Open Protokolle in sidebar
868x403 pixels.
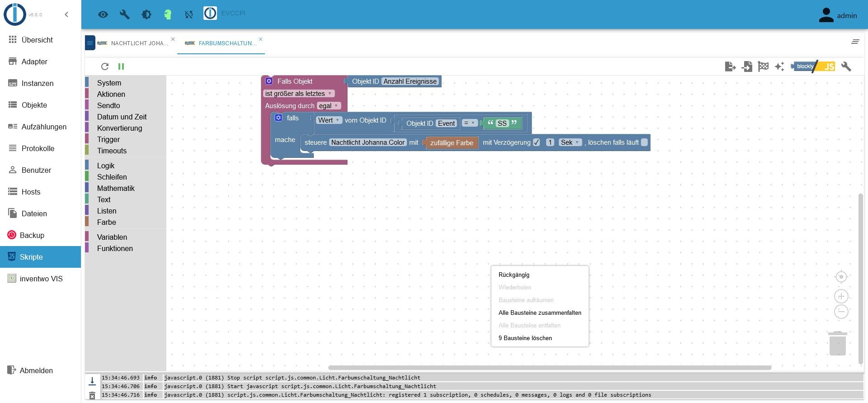pyautogui.click(x=41, y=148)
